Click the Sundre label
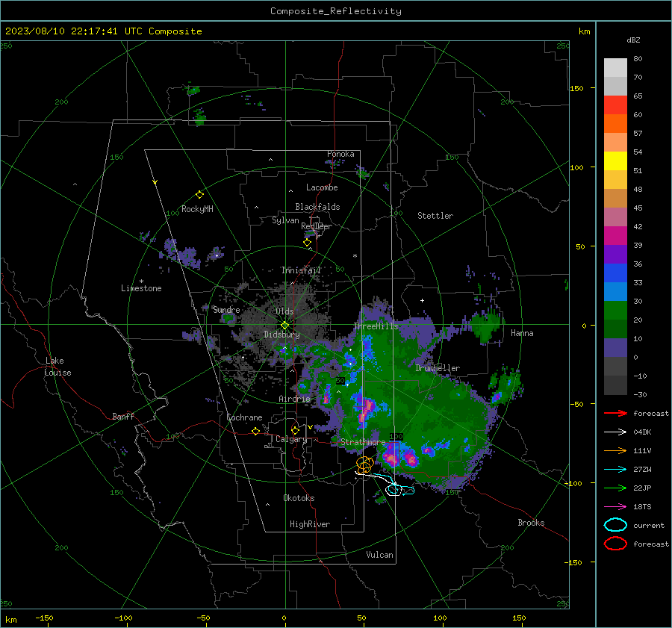Image resolution: width=672 pixels, height=628 pixels. tap(226, 310)
